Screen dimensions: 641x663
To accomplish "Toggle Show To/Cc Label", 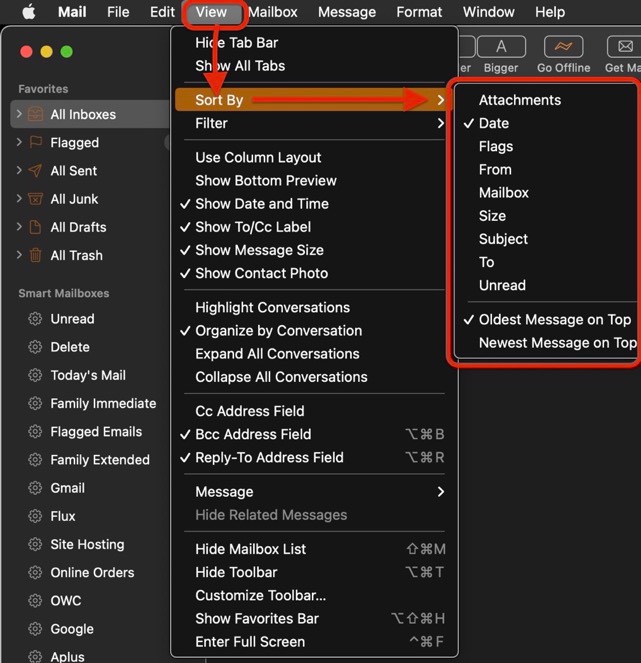I will pos(315,227).
